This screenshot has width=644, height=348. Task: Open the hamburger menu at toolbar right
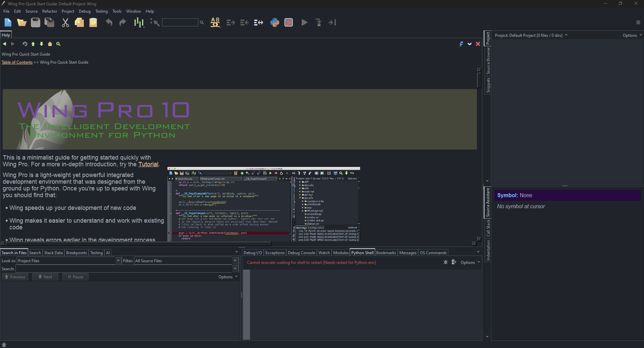click(x=638, y=23)
